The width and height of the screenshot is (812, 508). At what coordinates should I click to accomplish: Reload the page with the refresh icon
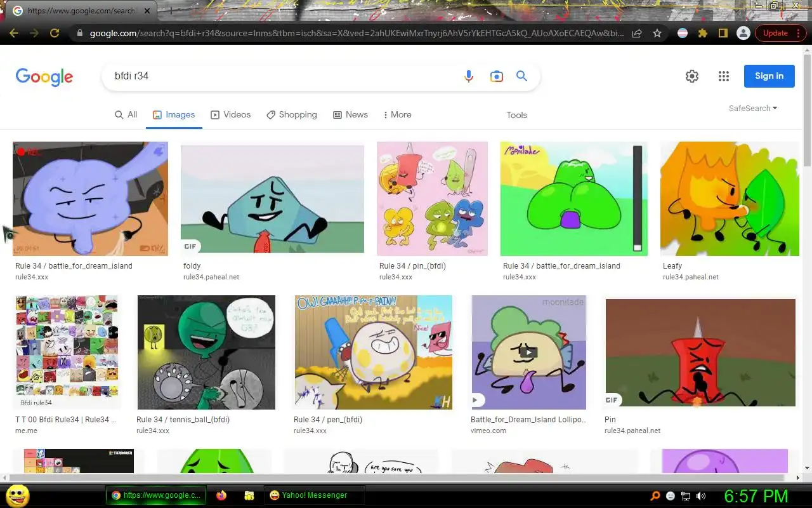(x=55, y=33)
